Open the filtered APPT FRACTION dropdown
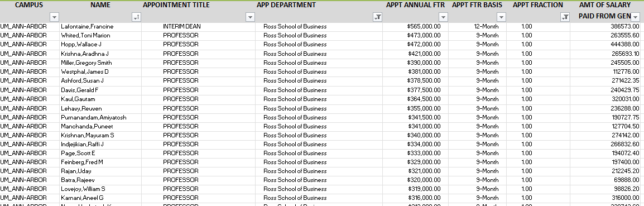The height and width of the screenshot is (206, 644). [x=565, y=17]
